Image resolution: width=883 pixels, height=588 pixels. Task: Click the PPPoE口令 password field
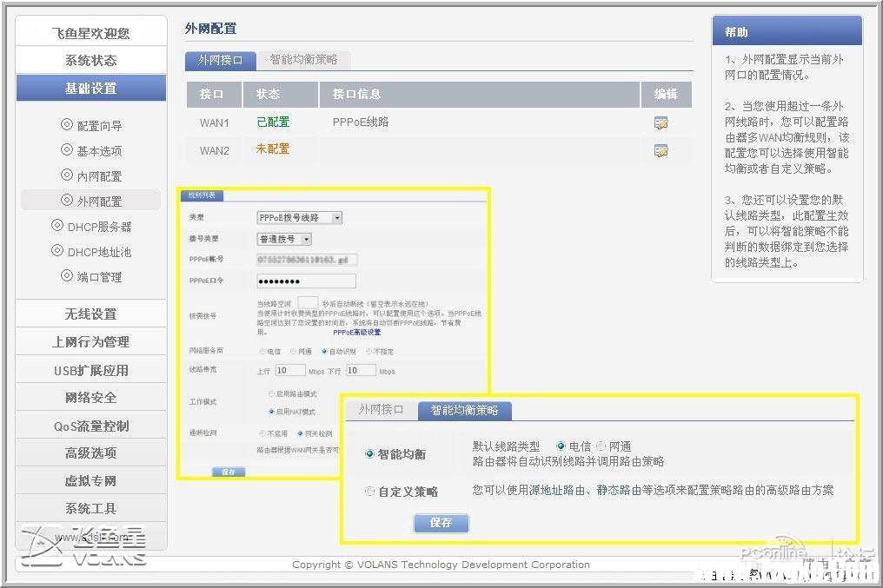(x=306, y=281)
